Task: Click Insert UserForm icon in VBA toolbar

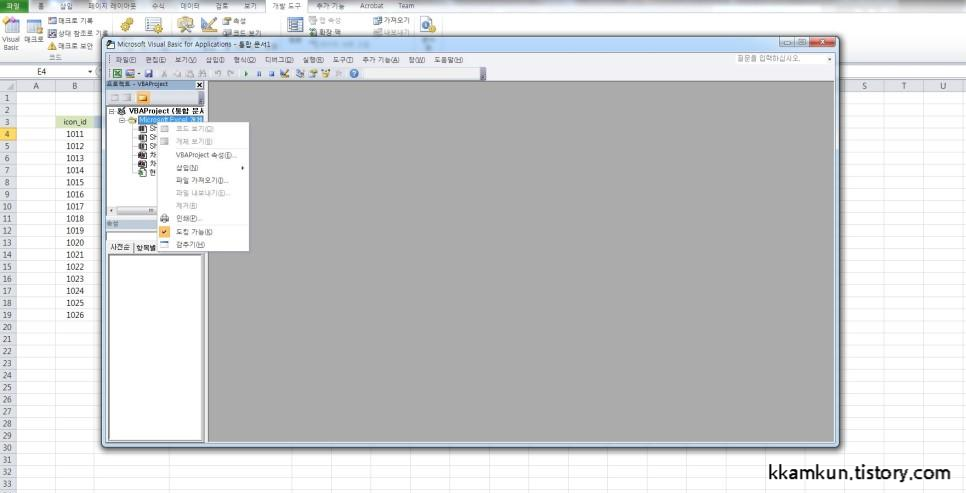Action: click(130, 73)
